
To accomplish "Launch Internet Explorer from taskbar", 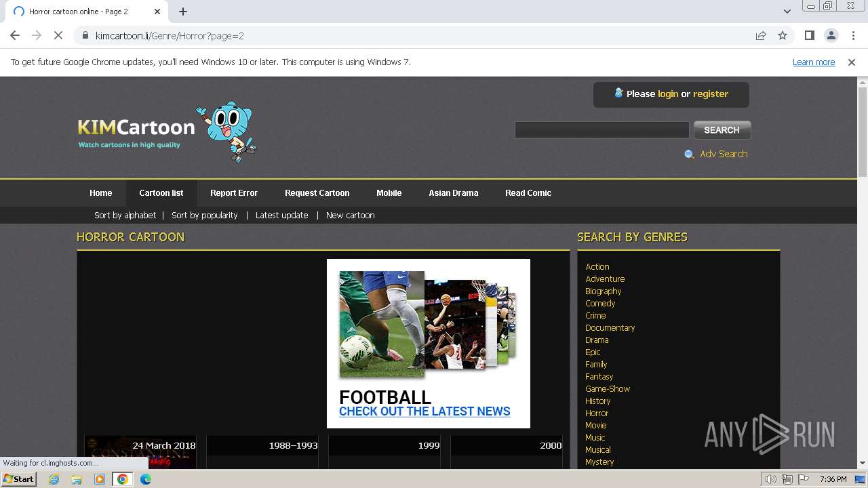I will point(54,479).
